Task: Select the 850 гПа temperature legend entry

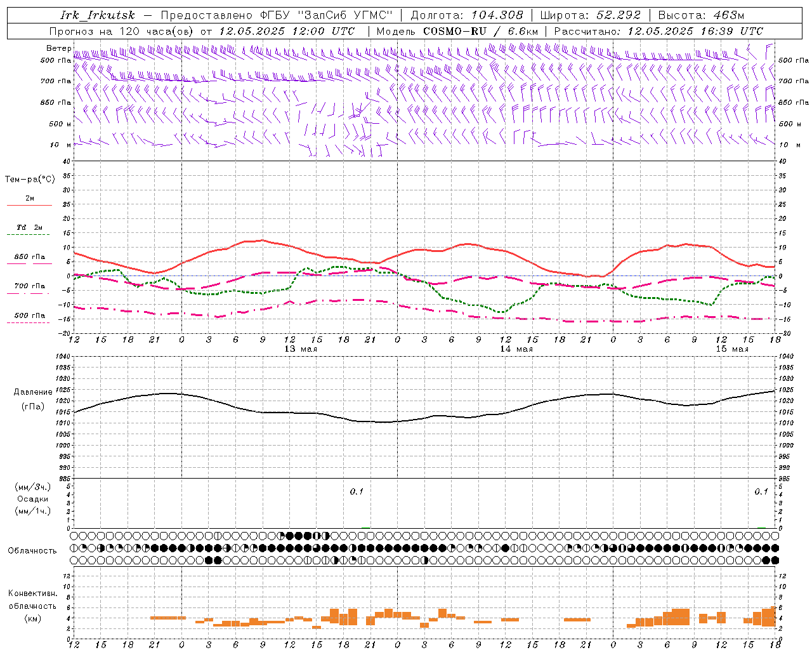Action: pyautogui.click(x=30, y=257)
